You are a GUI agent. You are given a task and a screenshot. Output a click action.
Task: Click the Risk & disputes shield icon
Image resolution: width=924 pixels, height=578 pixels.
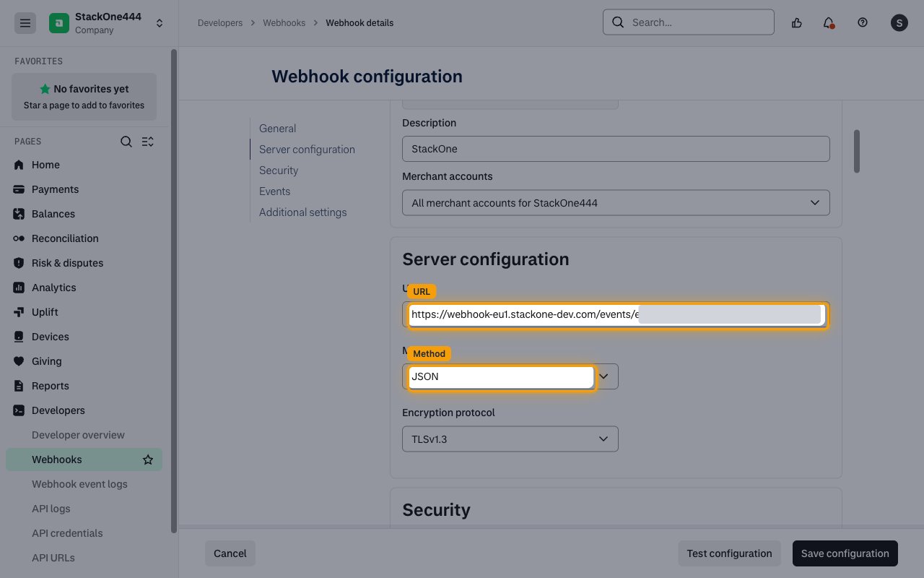[x=19, y=263]
